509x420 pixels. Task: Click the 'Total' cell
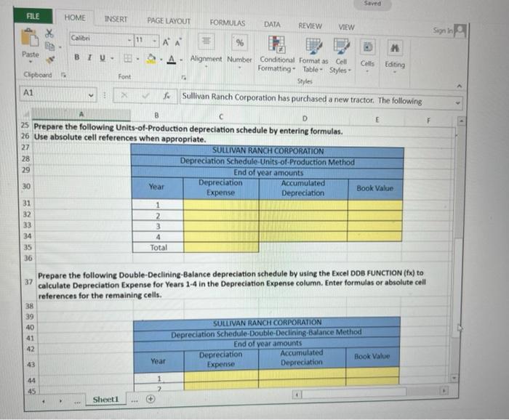(x=158, y=248)
